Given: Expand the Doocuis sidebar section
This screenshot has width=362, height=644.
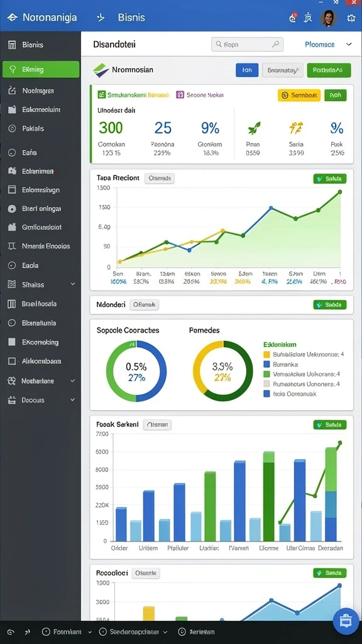Looking at the screenshot, I should pyautogui.click(x=73, y=399).
